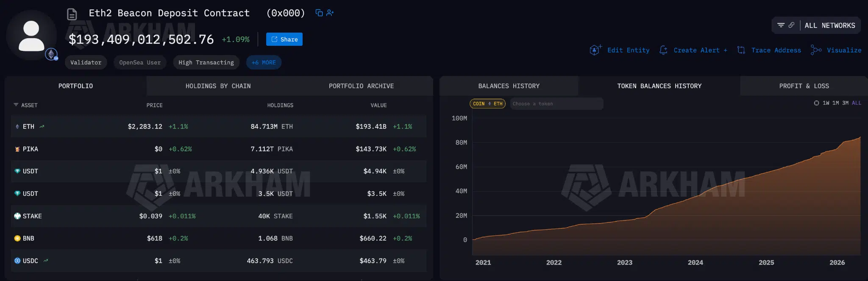
Task: Click the USDT icon in the 4.936K row
Action: [17, 171]
